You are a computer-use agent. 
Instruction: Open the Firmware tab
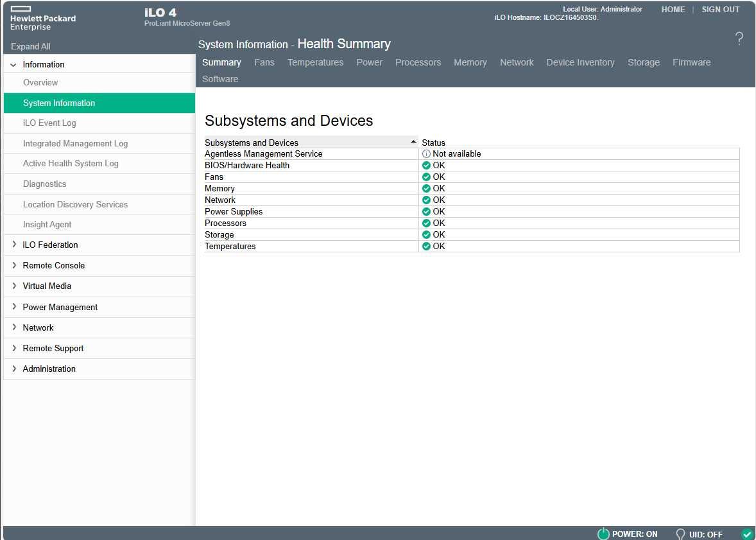click(x=691, y=62)
